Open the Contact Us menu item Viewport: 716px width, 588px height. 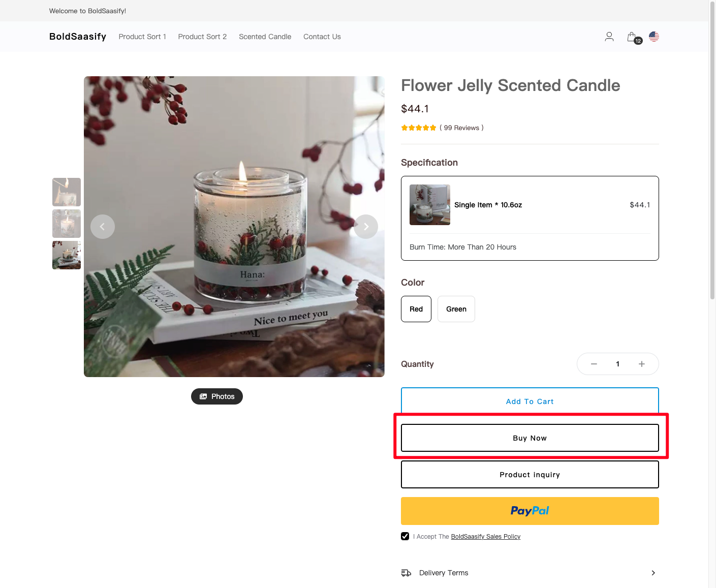coord(322,37)
